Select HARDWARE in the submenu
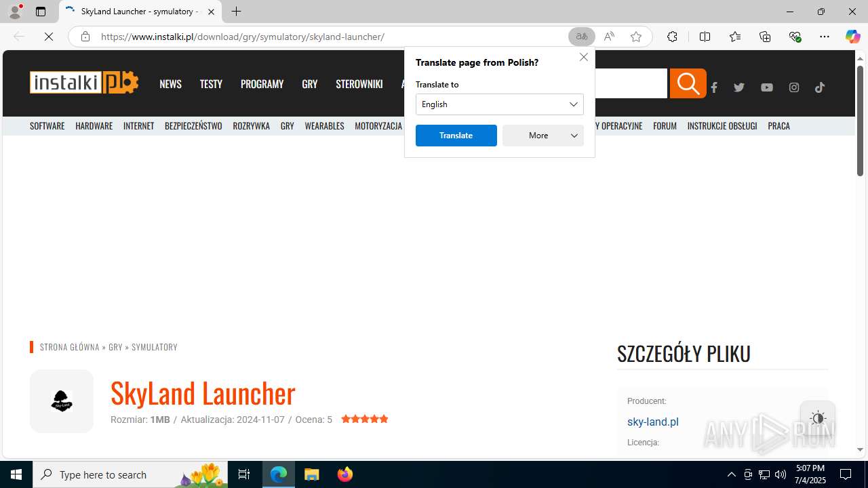Viewport: 868px width, 488px height. point(94,126)
